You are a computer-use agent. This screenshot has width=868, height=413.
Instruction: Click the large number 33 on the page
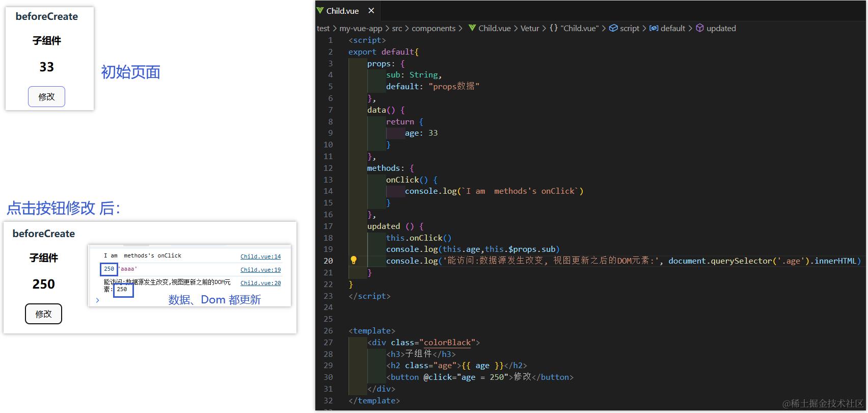point(47,67)
